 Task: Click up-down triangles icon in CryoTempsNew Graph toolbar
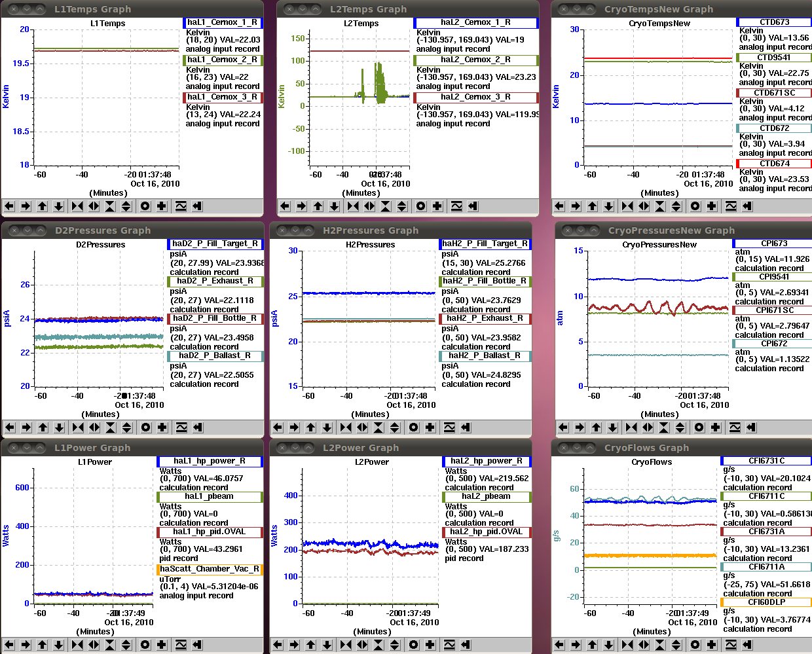coord(676,206)
